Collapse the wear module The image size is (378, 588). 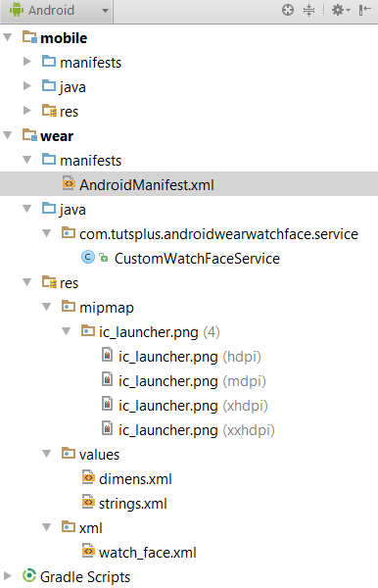pos(8,135)
